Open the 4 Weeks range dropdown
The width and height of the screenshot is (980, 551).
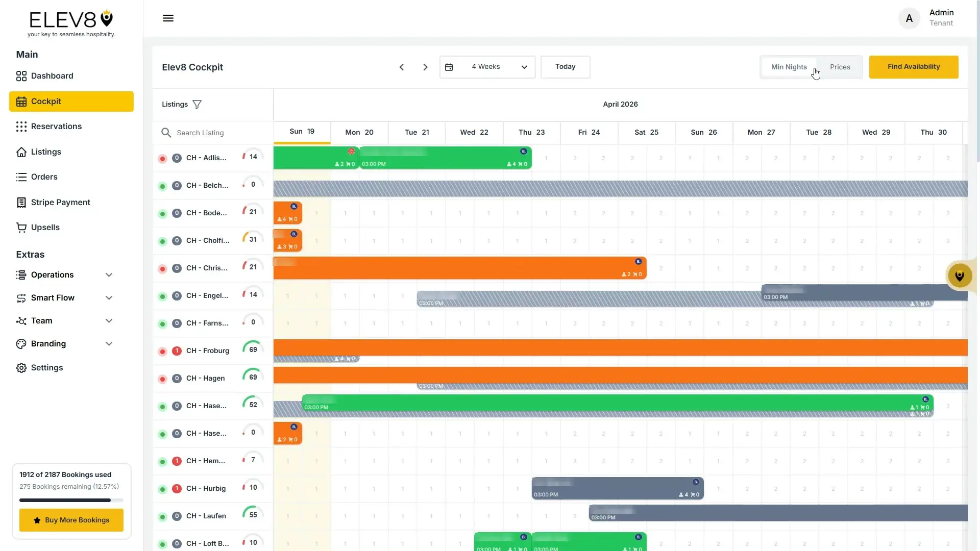point(487,67)
